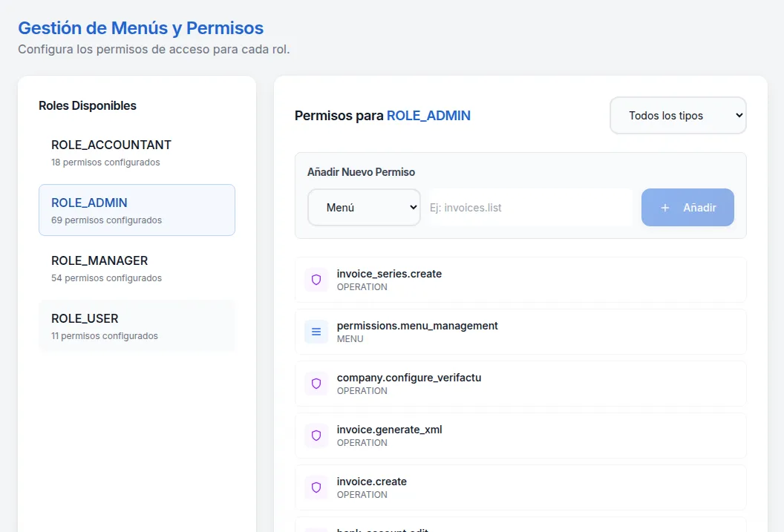Click the company.configure_verifactu permission text
Image resolution: width=784 pixels, height=532 pixels.
click(x=409, y=378)
